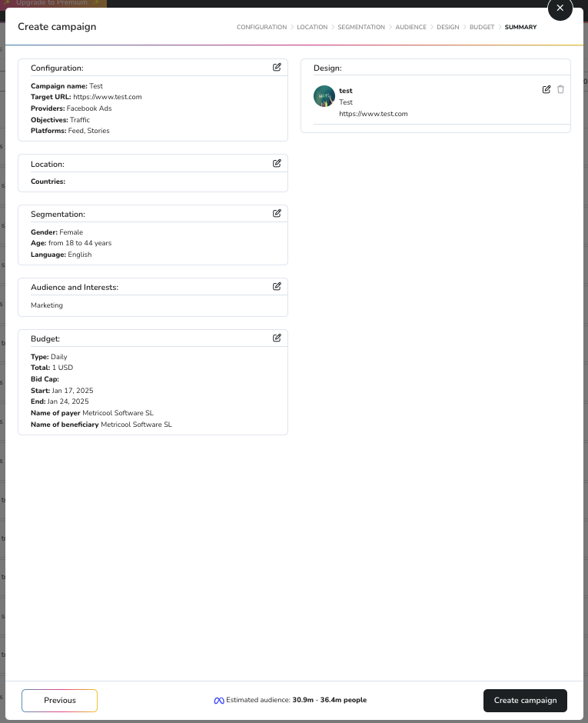
Task: Go to the Location step
Action: click(312, 27)
